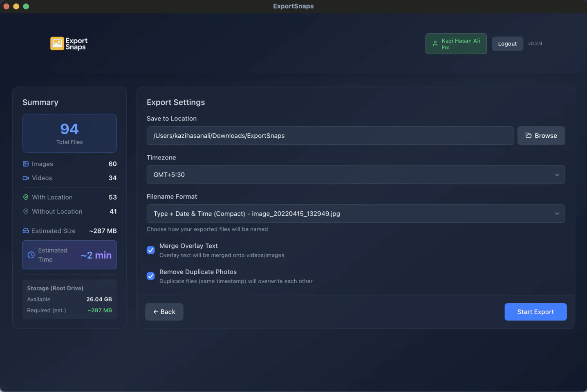The image size is (587, 392).
Task: Click the user icon in Kazi Hasan Ali badge
Action: (436, 43)
